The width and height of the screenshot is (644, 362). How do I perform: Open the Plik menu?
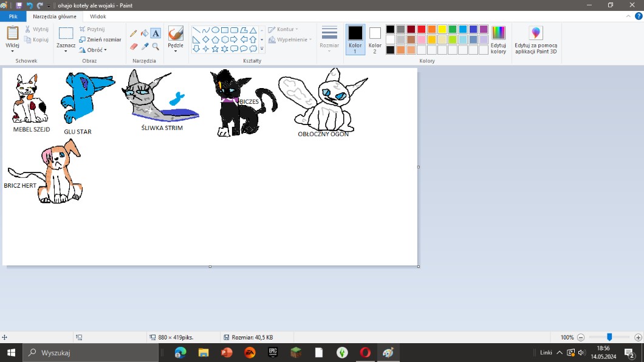(13, 17)
